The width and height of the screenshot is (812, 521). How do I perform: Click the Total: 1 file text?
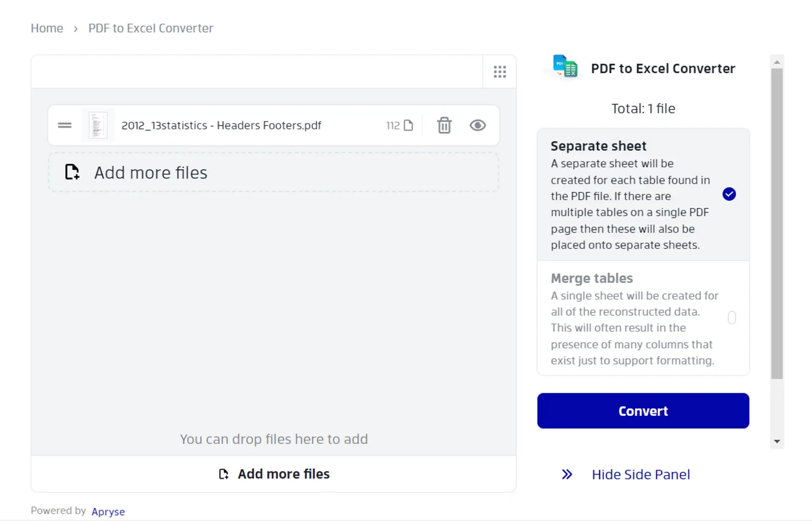(643, 109)
